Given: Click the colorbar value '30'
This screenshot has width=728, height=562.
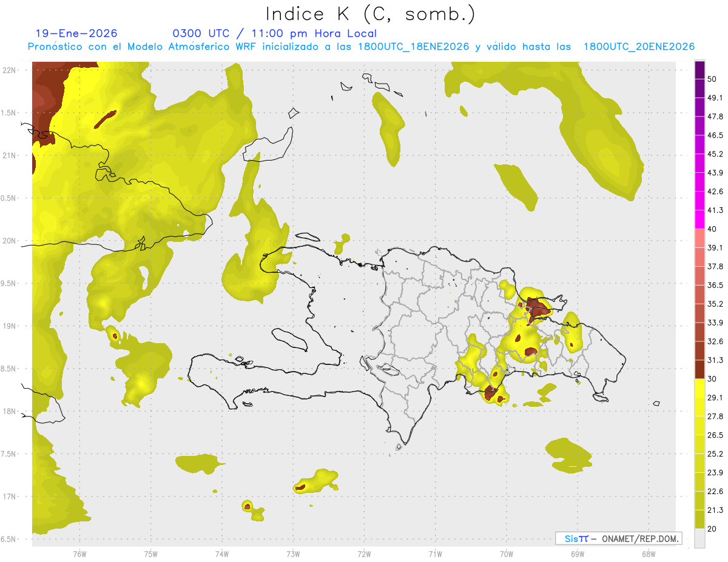Looking at the screenshot, I should 713,379.
